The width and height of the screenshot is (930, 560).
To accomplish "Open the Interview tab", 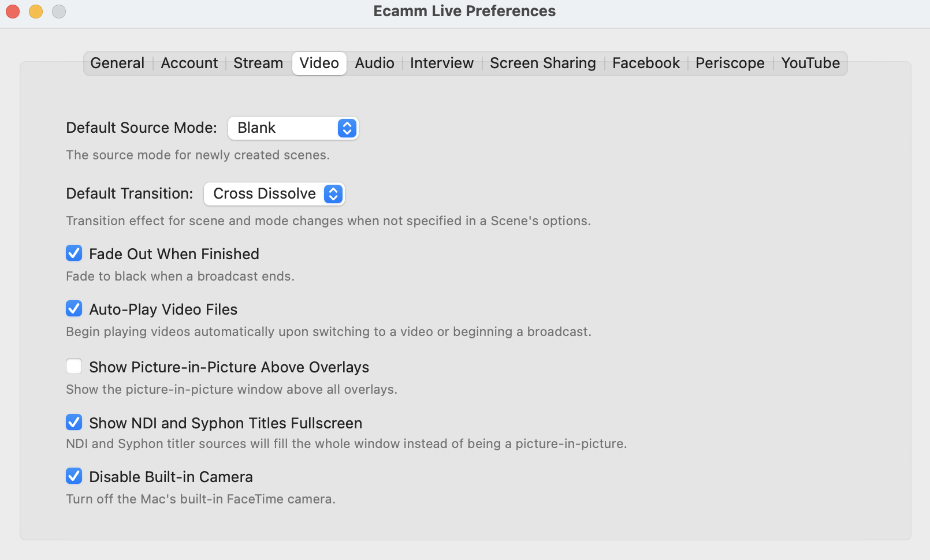I will 441,63.
